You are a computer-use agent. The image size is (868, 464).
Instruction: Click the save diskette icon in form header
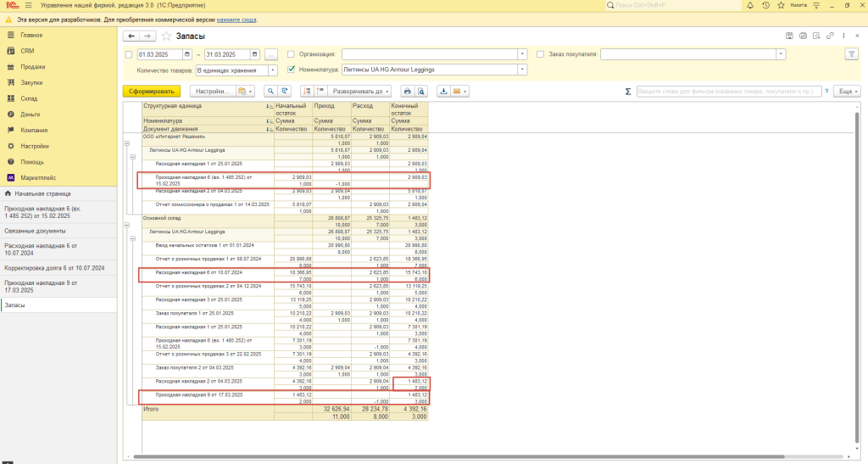coord(789,36)
